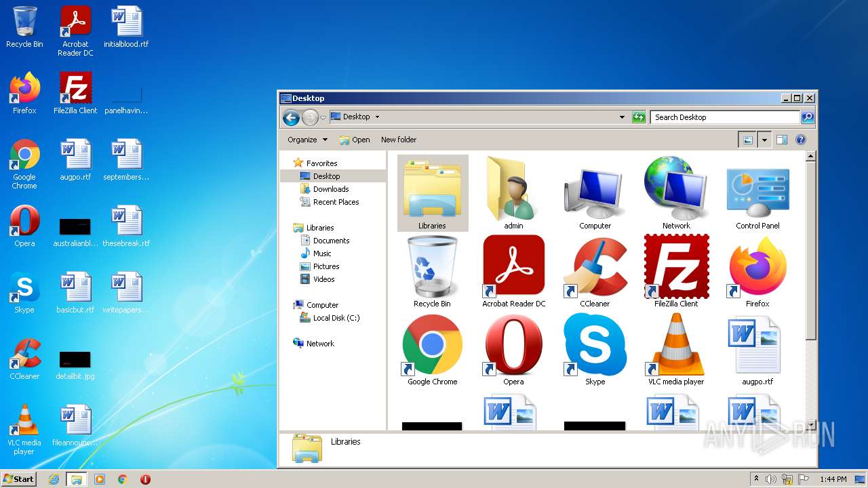868x488 pixels.
Task: Select Opera shortcut in Explorer window
Action: (513, 349)
